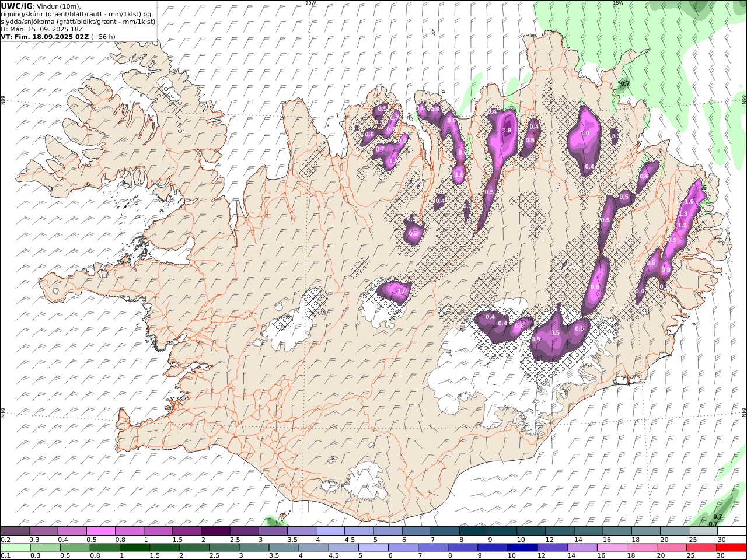Click the gray-green 3 rain scale swatch
The width and height of the screenshot is (747, 560).
coord(254,548)
